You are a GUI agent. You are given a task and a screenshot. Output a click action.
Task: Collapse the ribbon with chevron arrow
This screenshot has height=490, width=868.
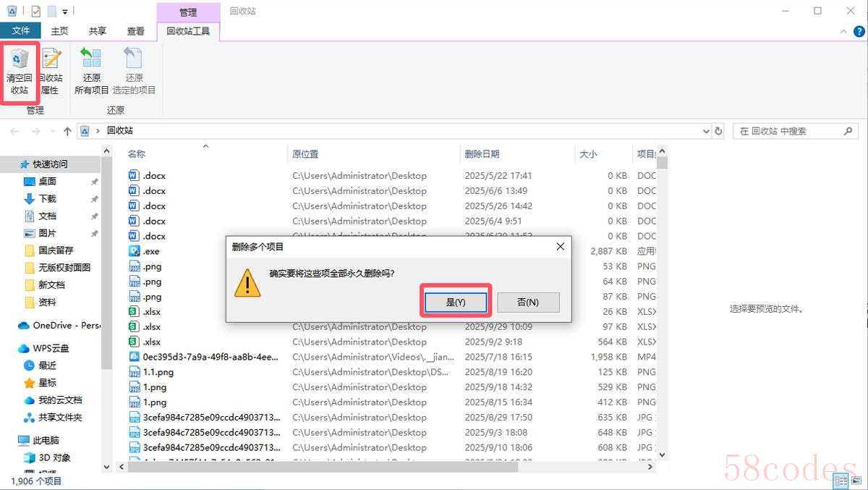tap(843, 31)
